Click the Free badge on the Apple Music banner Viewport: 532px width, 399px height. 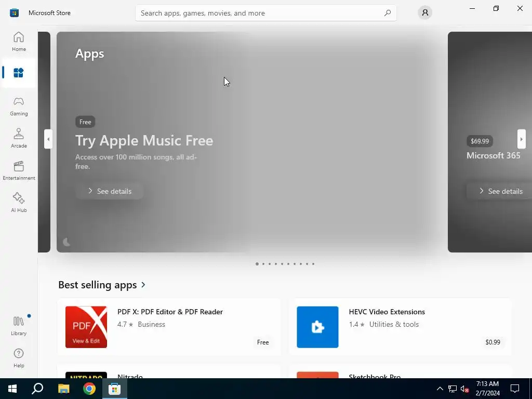click(x=85, y=122)
